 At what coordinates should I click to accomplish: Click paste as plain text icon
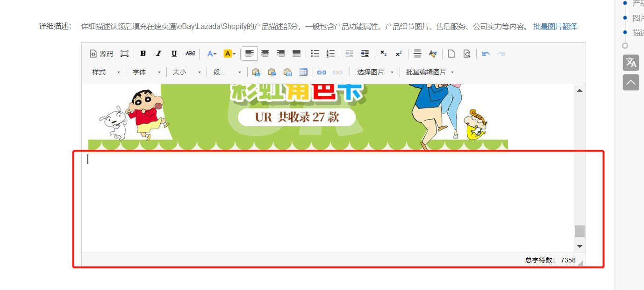[x=272, y=72]
